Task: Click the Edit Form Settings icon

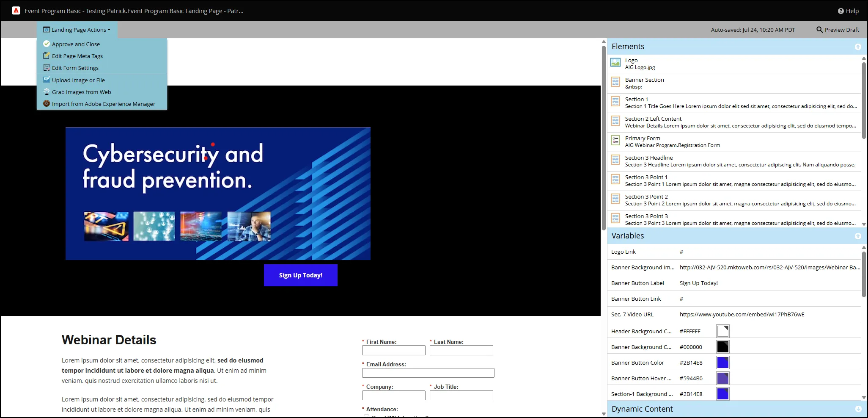Action: coord(47,68)
